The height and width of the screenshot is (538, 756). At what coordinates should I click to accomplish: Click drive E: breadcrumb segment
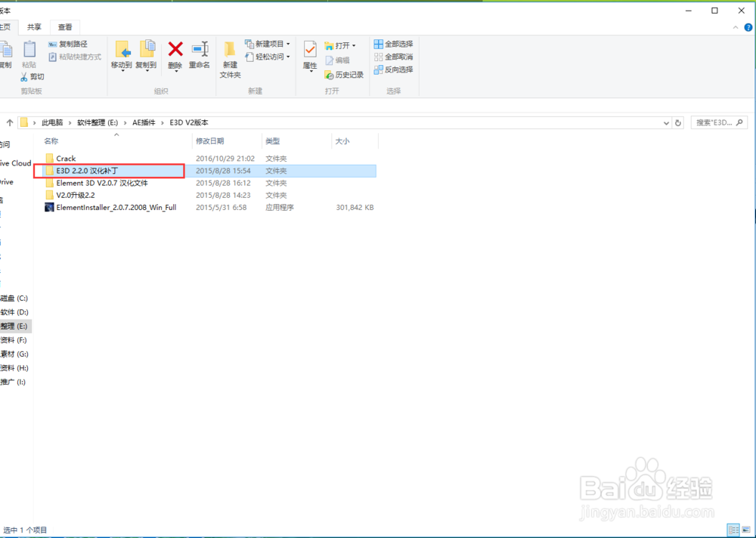(98, 123)
